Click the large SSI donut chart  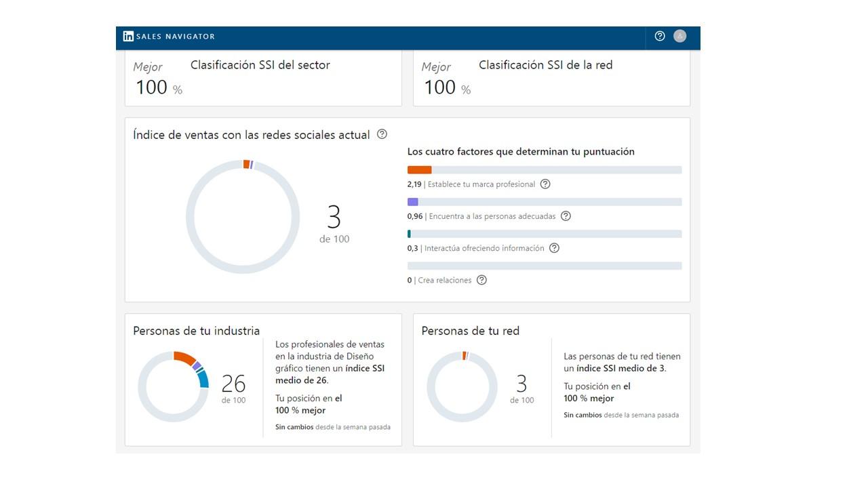(243, 217)
